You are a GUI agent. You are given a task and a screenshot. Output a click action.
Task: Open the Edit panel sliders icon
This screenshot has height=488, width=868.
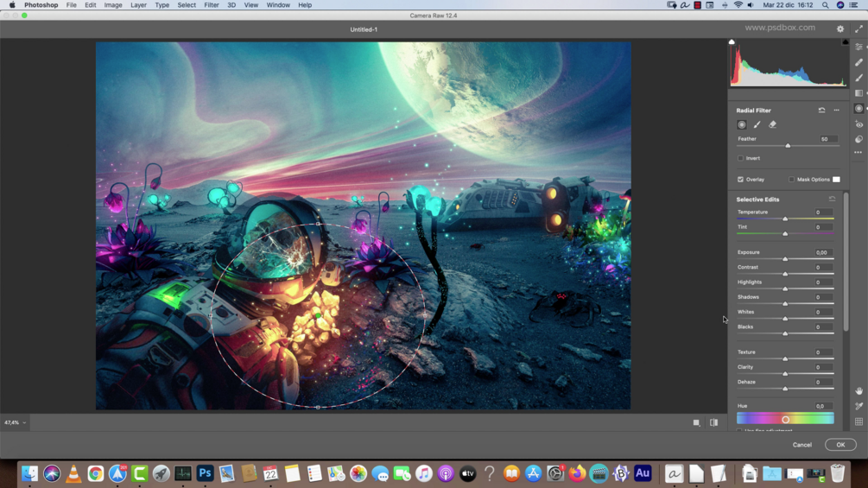858,47
